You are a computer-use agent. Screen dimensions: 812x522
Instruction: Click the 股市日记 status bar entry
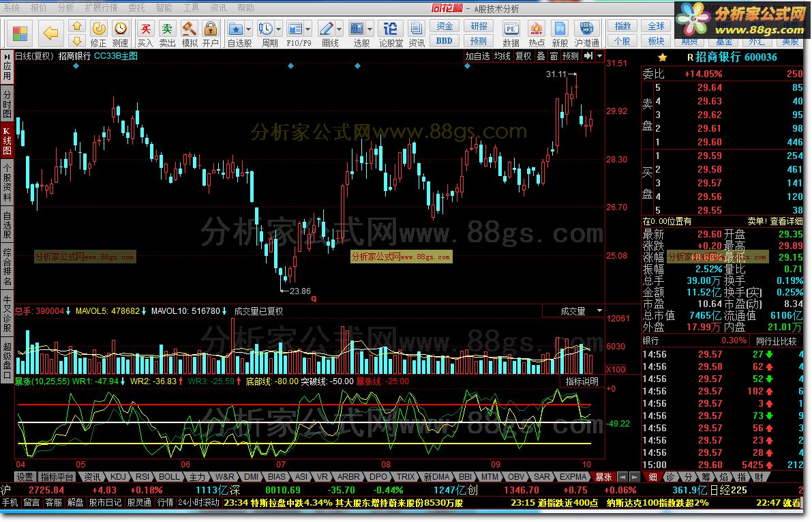click(105, 502)
